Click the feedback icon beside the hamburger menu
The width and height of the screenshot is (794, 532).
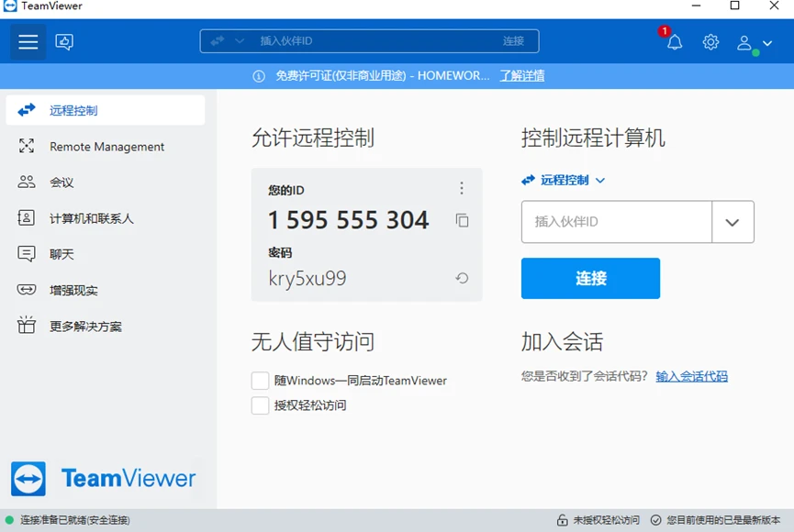pos(64,42)
